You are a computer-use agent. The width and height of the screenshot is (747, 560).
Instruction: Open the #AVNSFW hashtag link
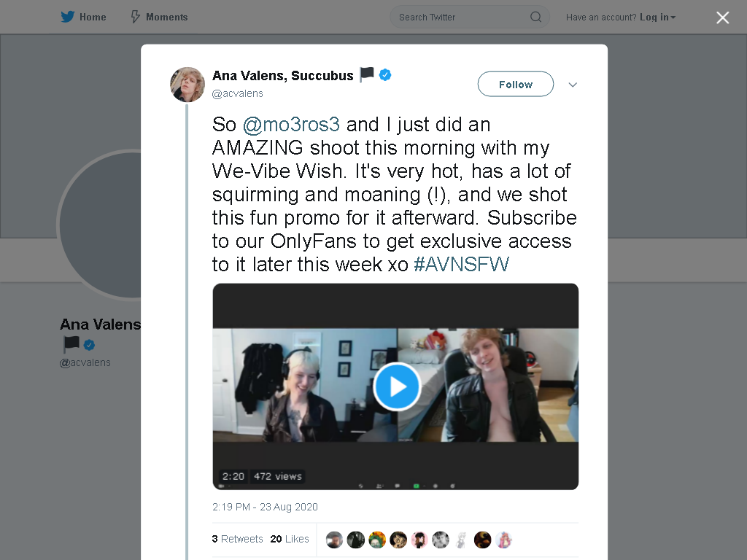461,264
